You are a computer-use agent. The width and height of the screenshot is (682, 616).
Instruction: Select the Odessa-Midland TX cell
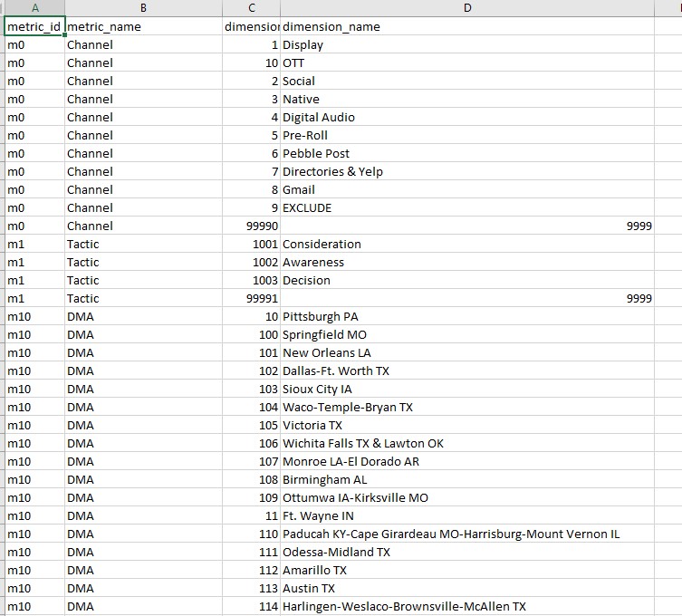coord(467,553)
